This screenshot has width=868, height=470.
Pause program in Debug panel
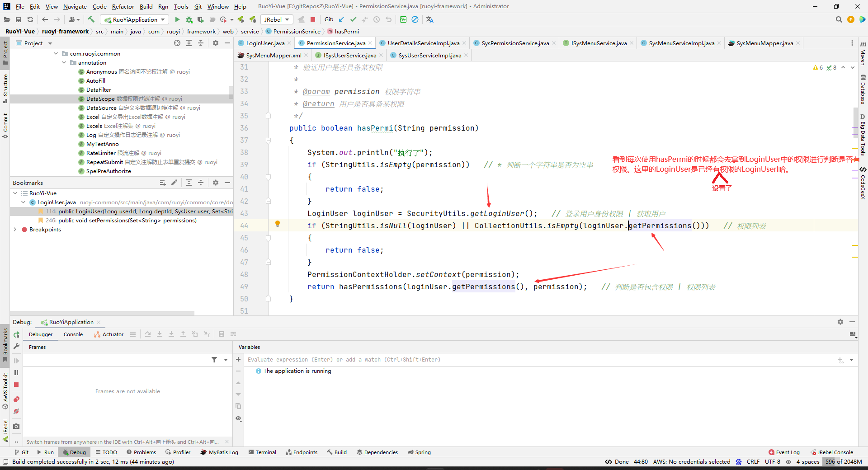pos(16,372)
